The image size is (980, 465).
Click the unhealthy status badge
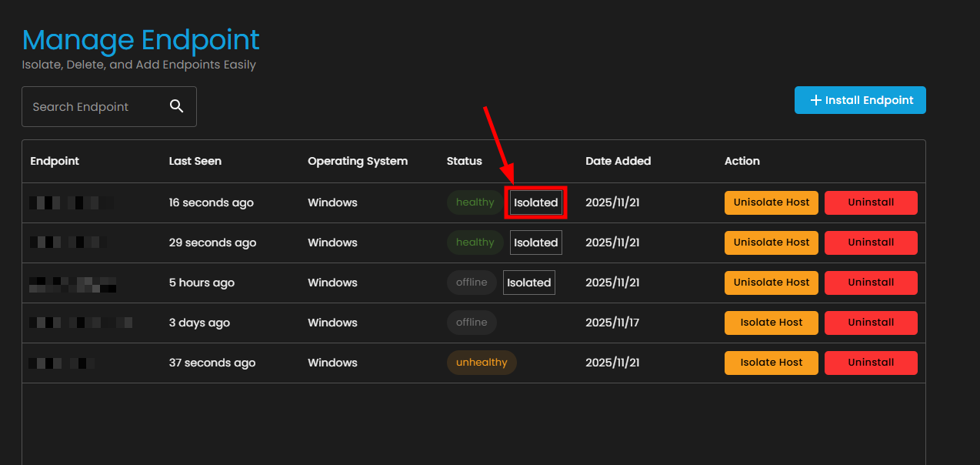click(482, 363)
